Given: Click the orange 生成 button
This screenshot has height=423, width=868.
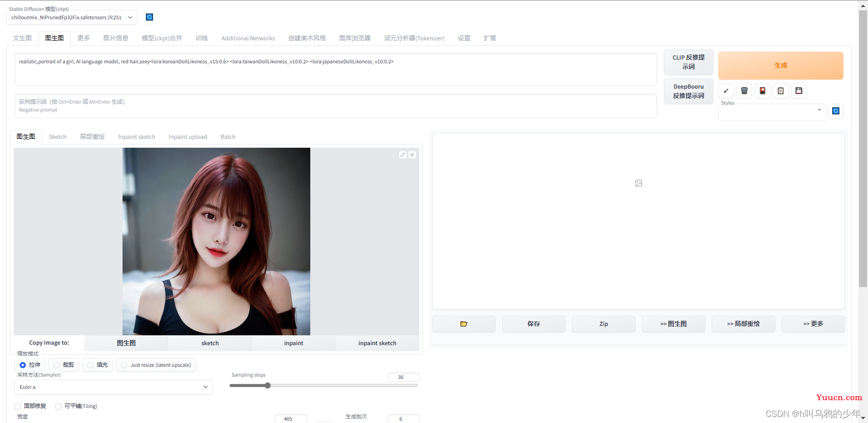Looking at the screenshot, I should click(x=781, y=66).
